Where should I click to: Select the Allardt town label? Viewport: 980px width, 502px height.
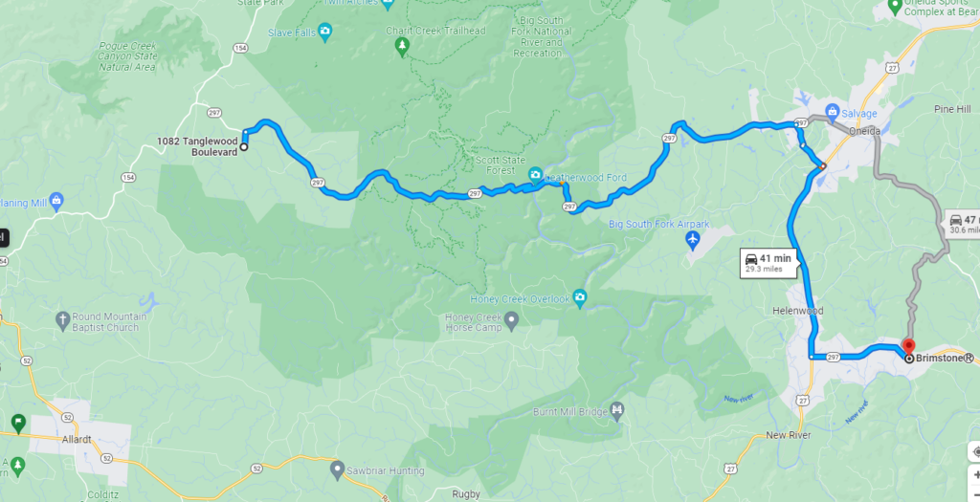tap(77, 439)
